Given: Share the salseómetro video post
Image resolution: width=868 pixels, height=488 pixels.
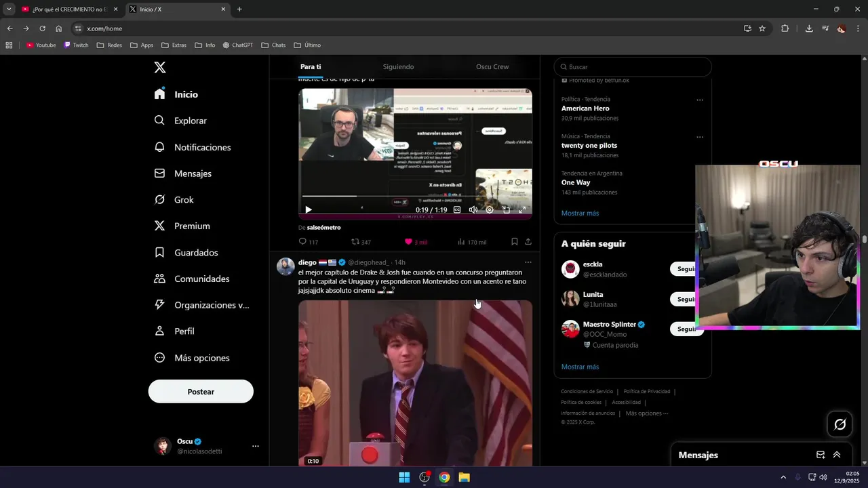Looking at the screenshot, I should 528,241.
